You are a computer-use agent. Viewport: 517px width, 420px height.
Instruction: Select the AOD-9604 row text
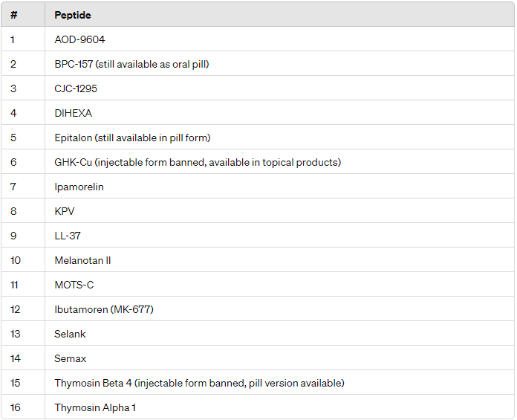[x=79, y=39]
